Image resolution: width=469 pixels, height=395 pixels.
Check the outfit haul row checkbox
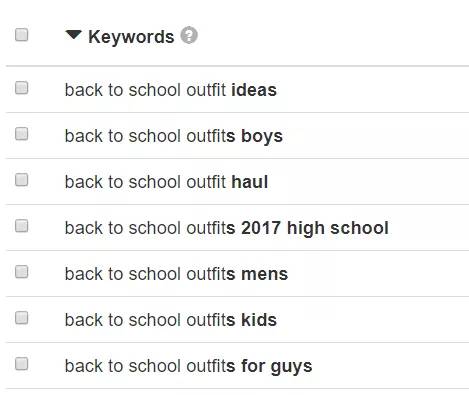22,180
